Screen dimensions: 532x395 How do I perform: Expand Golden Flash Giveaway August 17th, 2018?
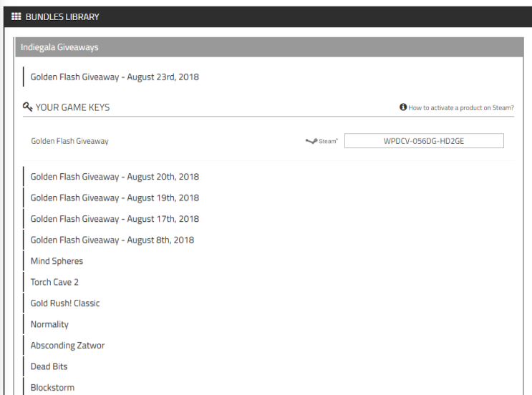[115, 219]
